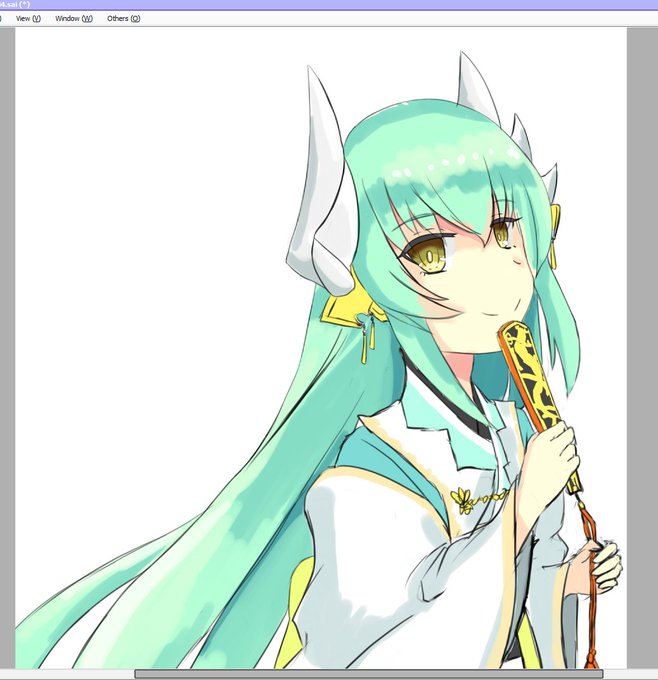Open the Others menu
This screenshot has height=680, width=658.
[124, 19]
